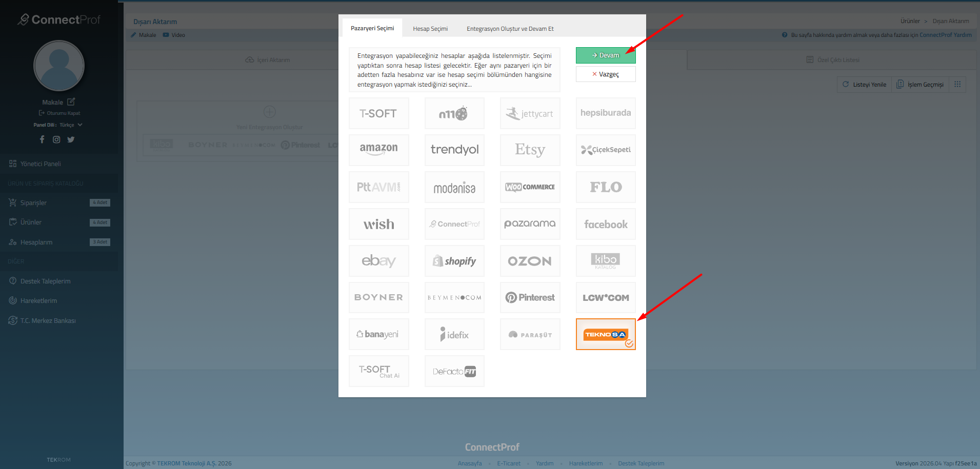Choose the hepsiburada marketplace tile
Image resolution: width=980 pixels, height=469 pixels.
click(605, 113)
